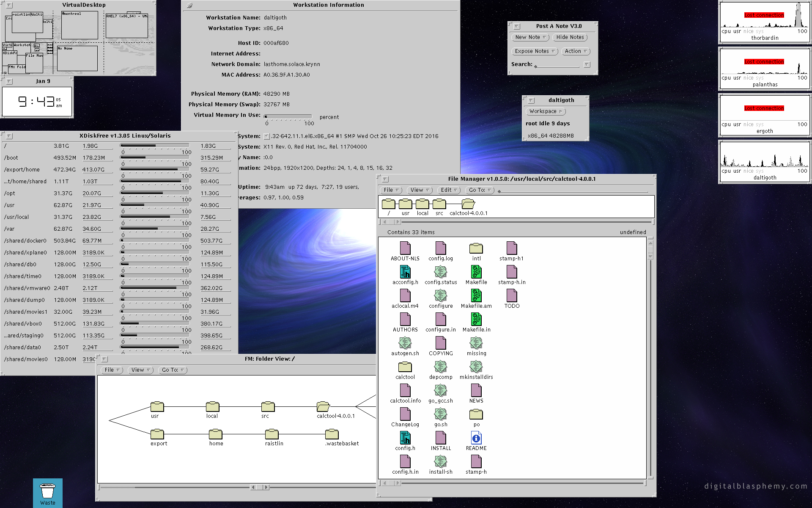Image resolution: width=812 pixels, height=508 pixels.
Task: Open the intl folder icon
Action: [476, 248]
